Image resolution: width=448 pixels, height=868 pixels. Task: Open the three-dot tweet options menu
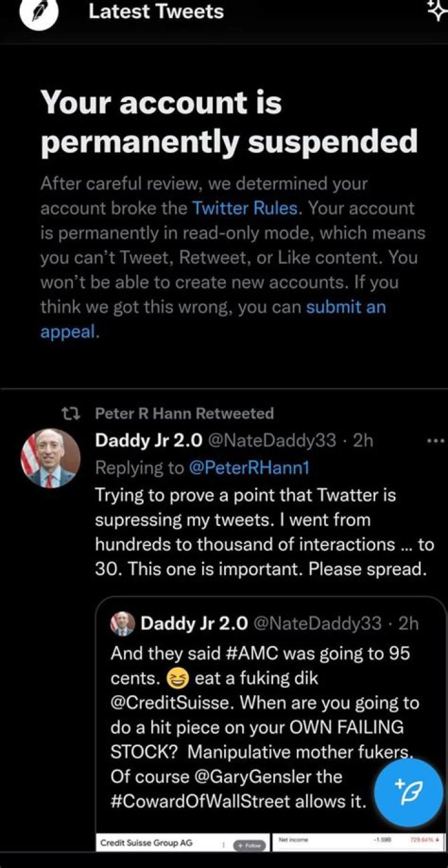tap(434, 442)
